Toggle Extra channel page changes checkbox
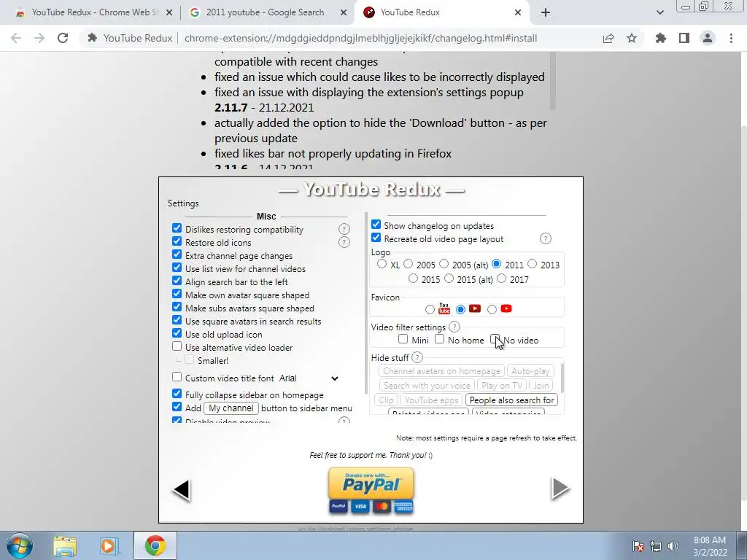Screen dimensions: 747x560 (x=177, y=254)
